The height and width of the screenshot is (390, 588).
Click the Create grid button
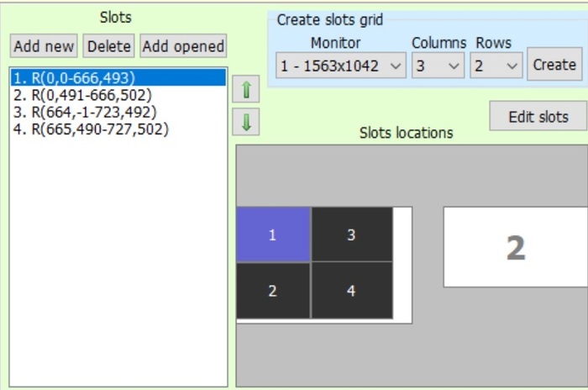[554, 65]
